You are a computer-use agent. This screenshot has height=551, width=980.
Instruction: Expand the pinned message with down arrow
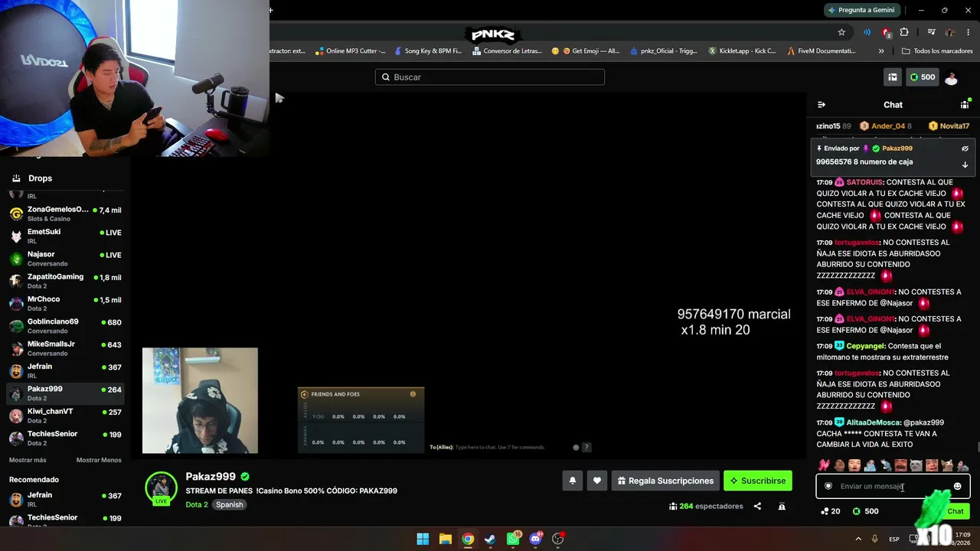coord(965,165)
